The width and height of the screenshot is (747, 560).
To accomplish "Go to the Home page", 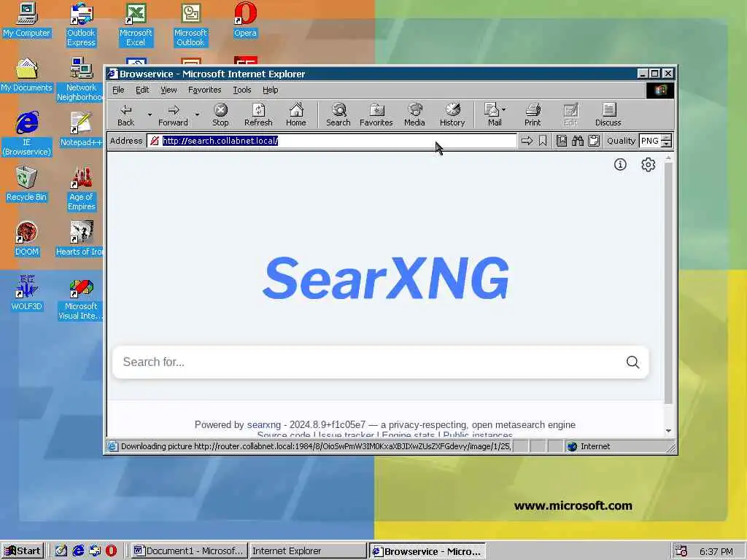I will click(296, 114).
